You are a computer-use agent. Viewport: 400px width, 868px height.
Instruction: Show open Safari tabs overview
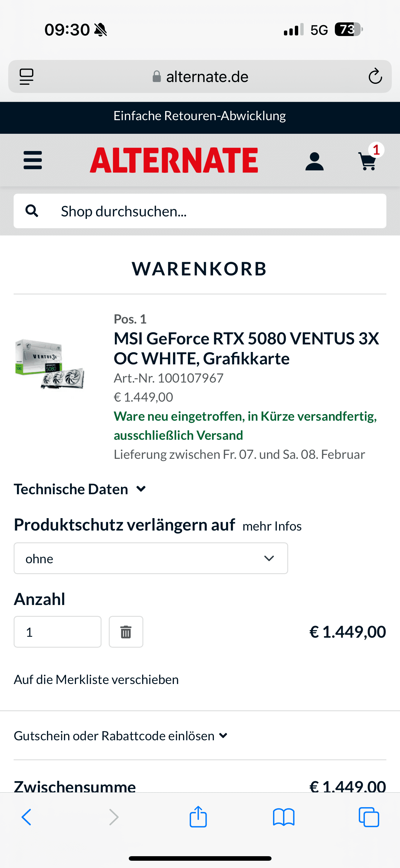coord(368,817)
